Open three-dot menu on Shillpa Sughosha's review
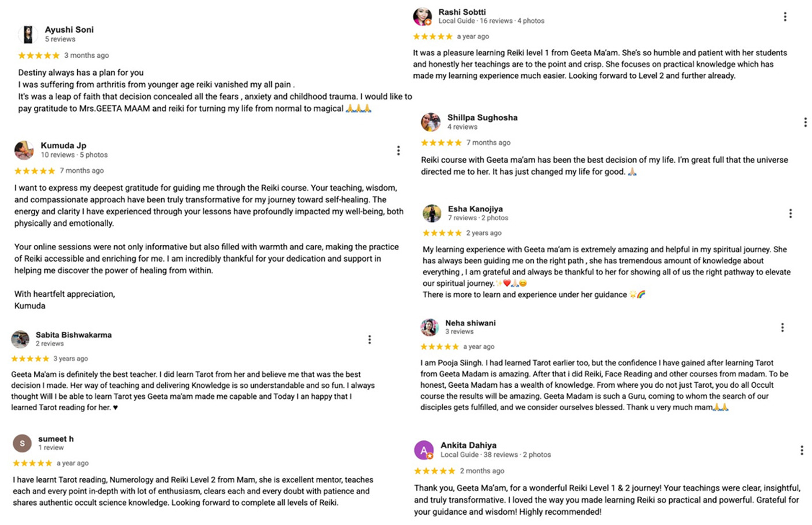The height and width of the screenshot is (525, 812). pos(805,122)
